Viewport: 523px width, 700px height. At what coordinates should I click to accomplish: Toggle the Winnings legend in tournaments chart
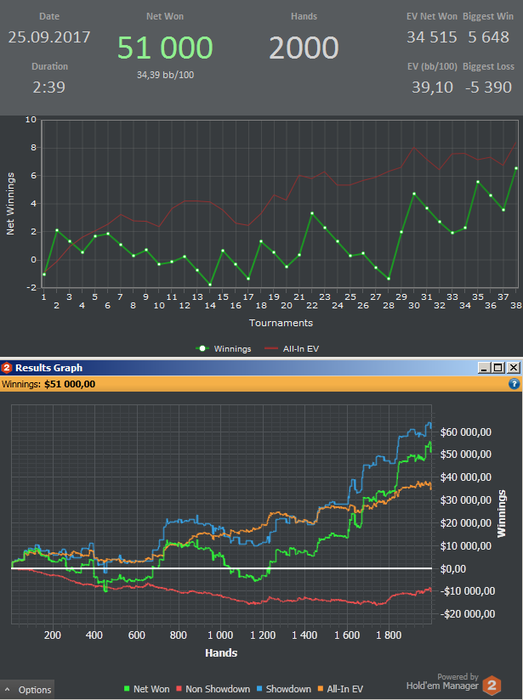tap(224, 349)
